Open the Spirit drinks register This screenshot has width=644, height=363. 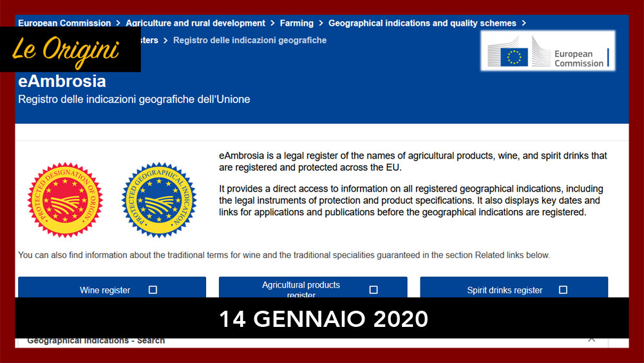(x=504, y=289)
